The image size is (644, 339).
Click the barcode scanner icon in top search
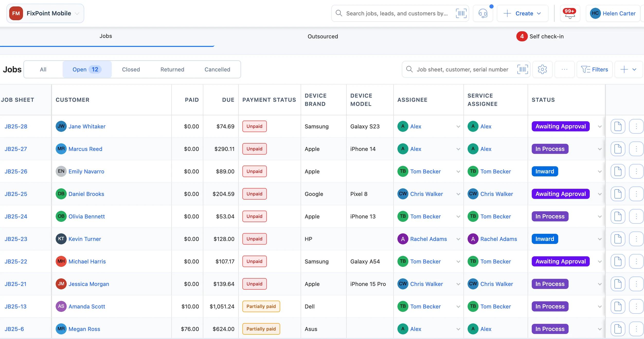pos(461,13)
